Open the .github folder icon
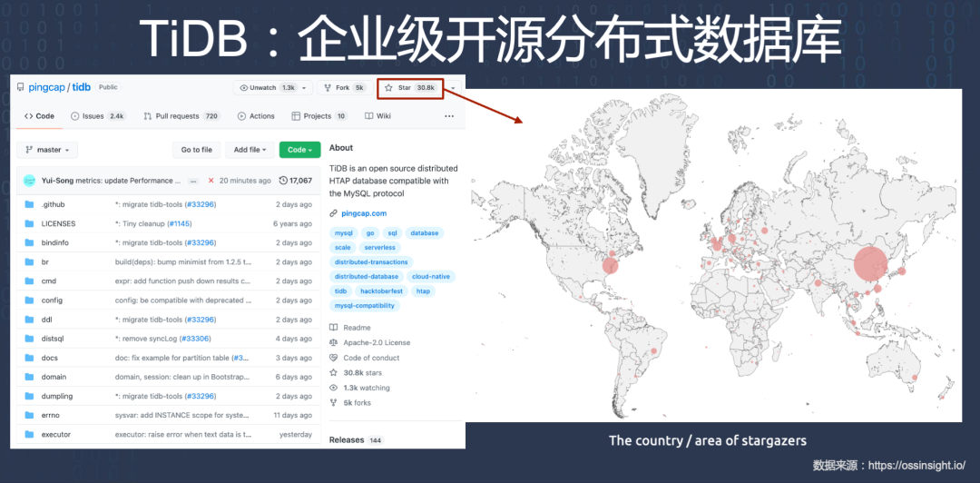The width and height of the screenshot is (980, 483). pos(29,204)
